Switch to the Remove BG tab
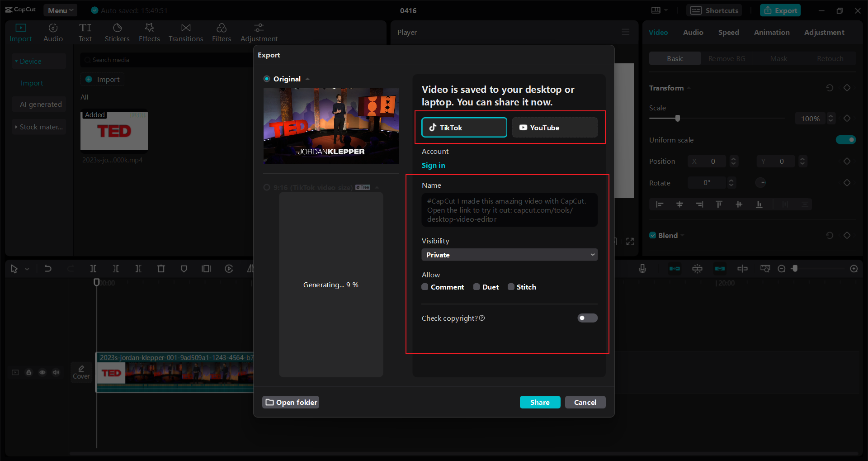The width and height of the screenshot is (868, 461). coord(726,58)
